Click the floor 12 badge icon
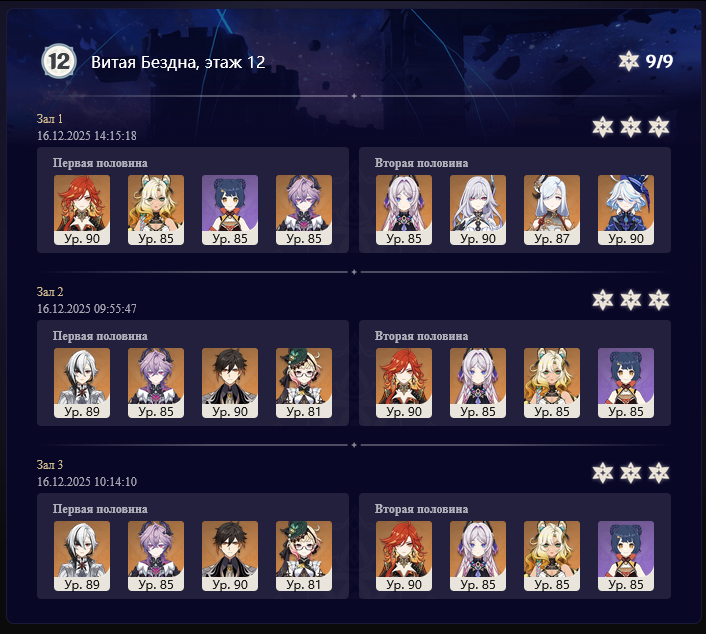The height and width of the screenshot is (634, 706). 59,61
